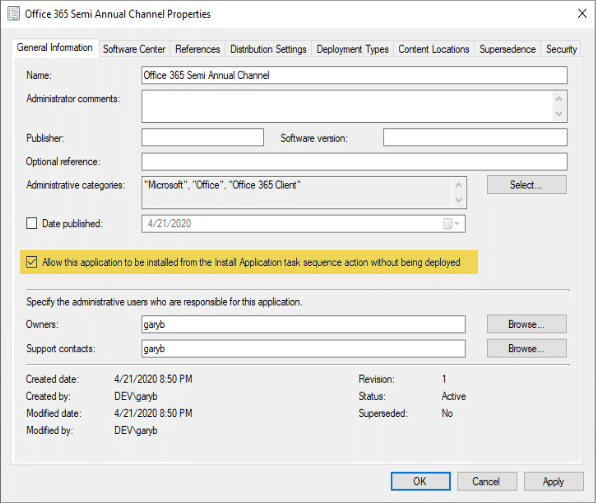596x503 pixels.
Task: Browse for Support contacts
Action: (x=527, y=348)
